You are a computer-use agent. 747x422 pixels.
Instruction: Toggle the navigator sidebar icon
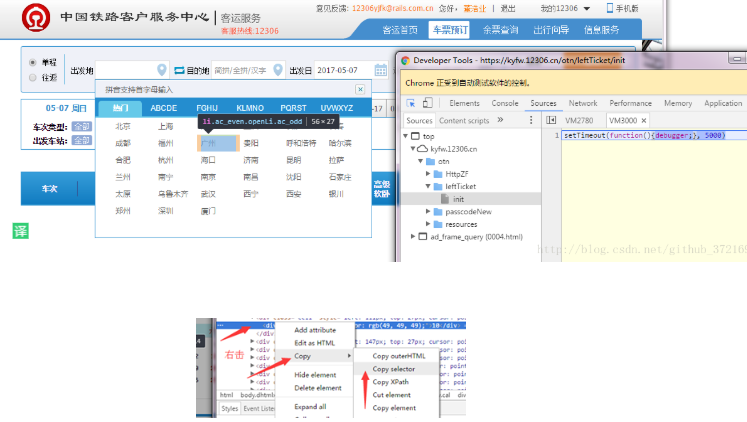point(551,120)
